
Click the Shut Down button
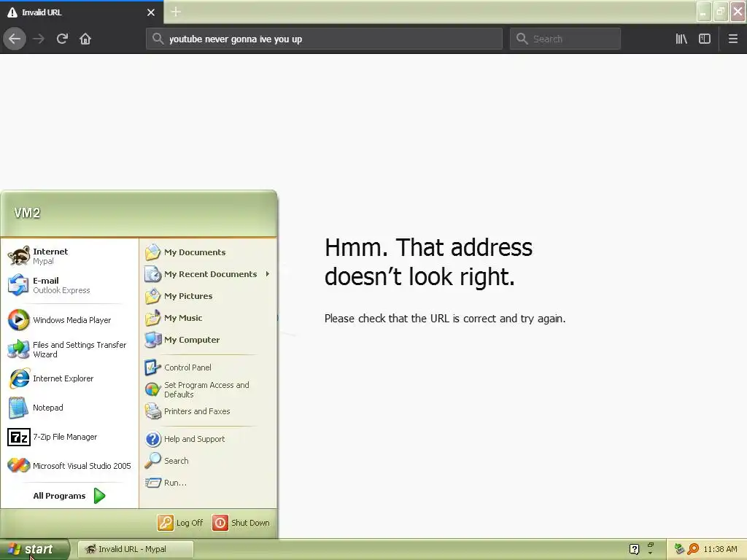pyautogui.click(x=241, y=522)
